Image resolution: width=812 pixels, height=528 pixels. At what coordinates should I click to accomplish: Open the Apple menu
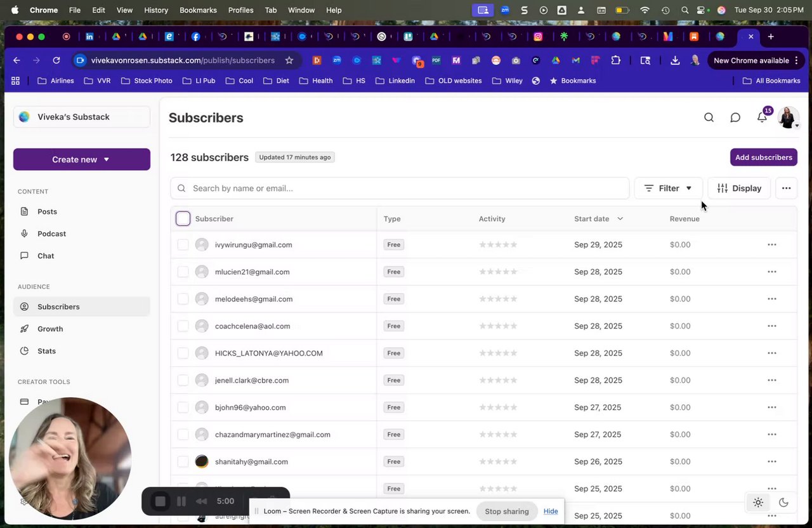(x=15, y=10)
